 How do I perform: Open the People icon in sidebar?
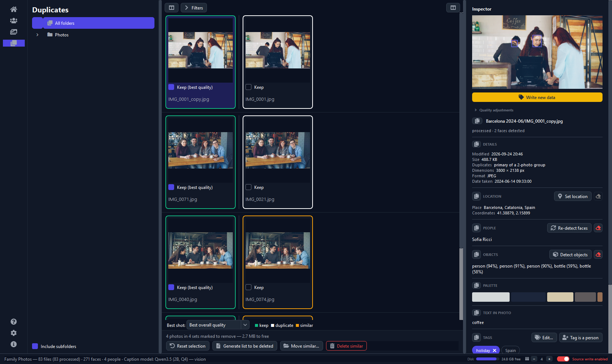pos(13,20)
